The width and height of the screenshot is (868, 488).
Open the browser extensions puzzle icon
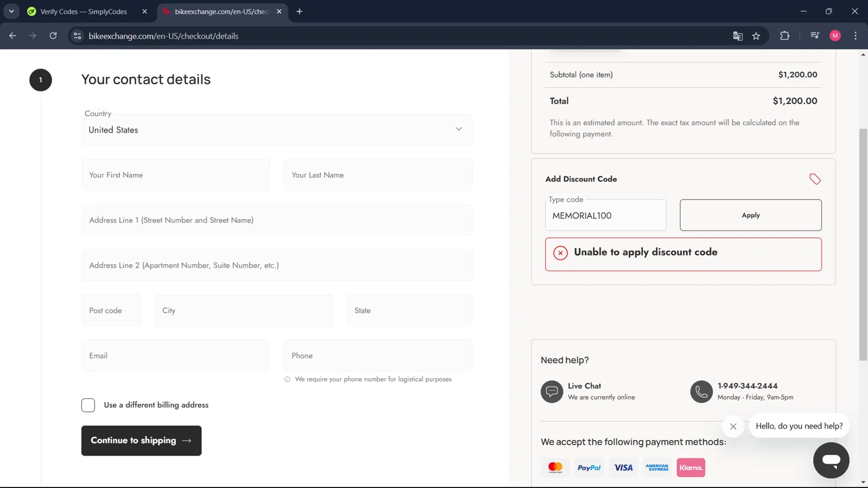tap(785, 36)
